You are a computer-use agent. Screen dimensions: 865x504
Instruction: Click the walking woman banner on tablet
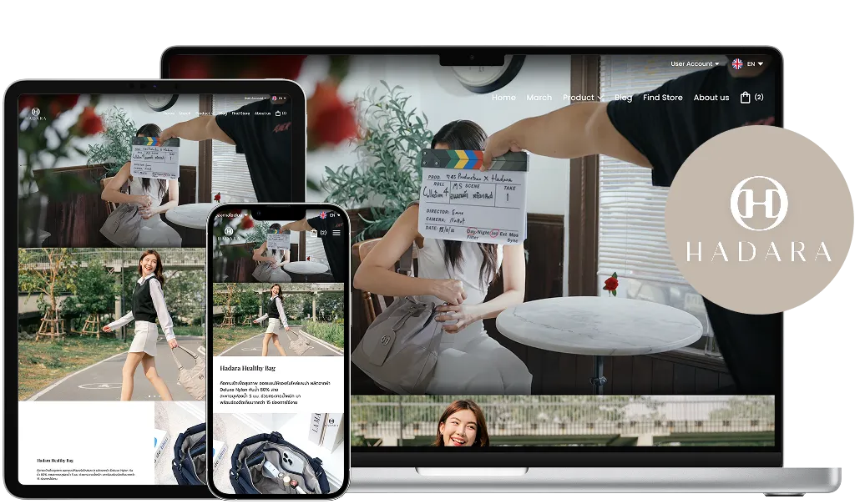113,325
